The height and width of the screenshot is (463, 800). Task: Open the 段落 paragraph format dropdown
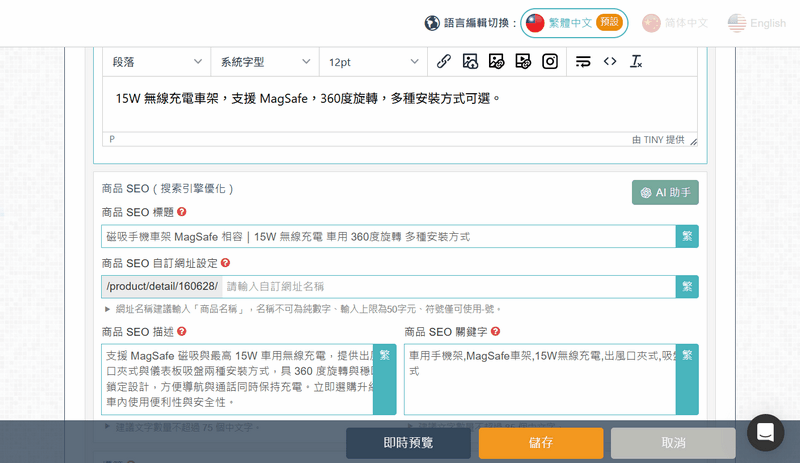[x=157, y=62]
